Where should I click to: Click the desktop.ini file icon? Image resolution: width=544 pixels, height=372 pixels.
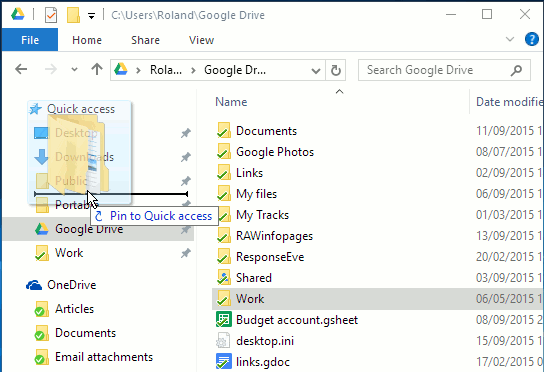(x=223, y=340)
